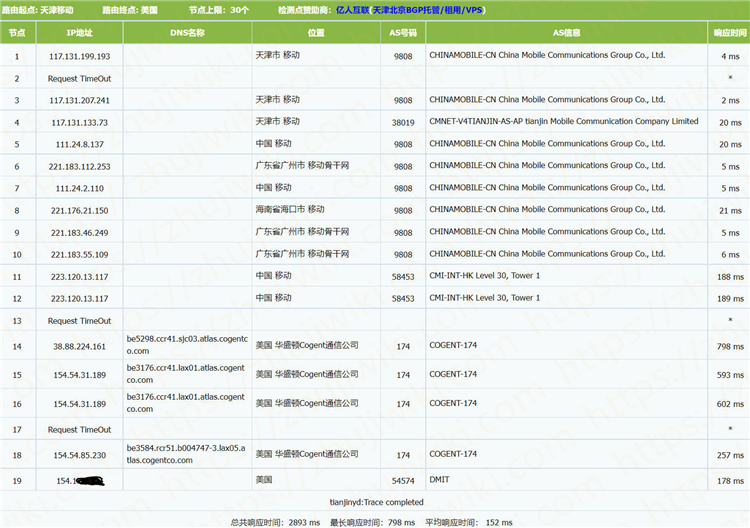Screen dimensions: 750x528
Task: Click DNS name be3176.ccr41.lax01 in node 16 row
Action: coord(186,403)
